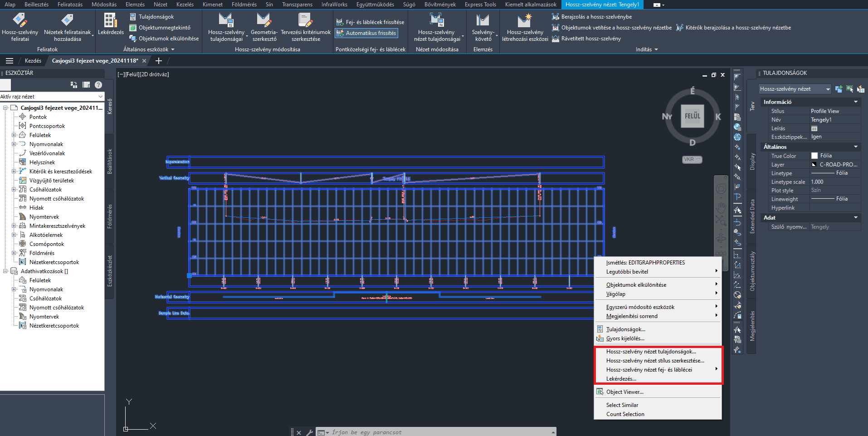This screenshot has width=868, height=436.
Task: Open Szelvény-követő tool
Action: 483,27
